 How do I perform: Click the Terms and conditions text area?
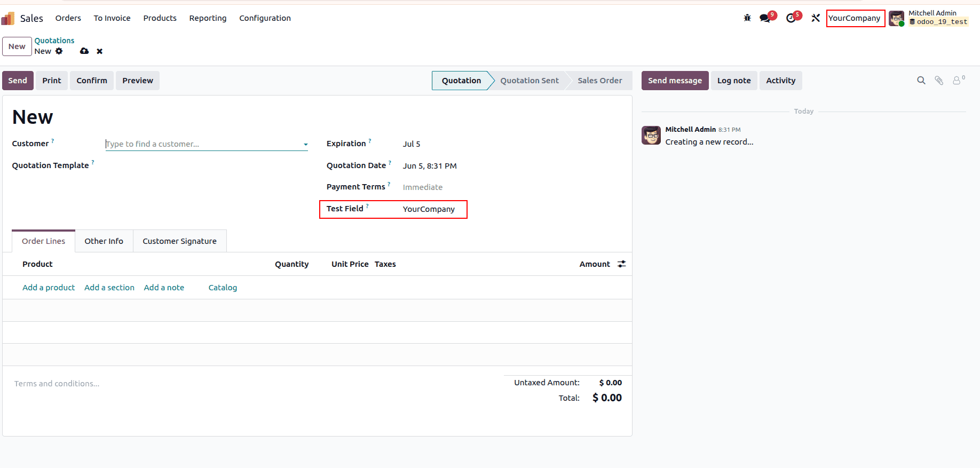click(x=57, y=384)
